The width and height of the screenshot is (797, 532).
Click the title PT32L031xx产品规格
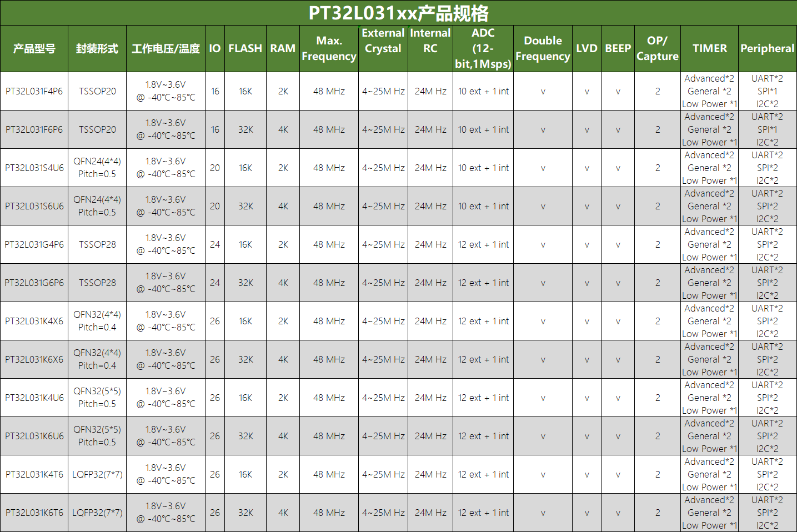coord(398,13)
